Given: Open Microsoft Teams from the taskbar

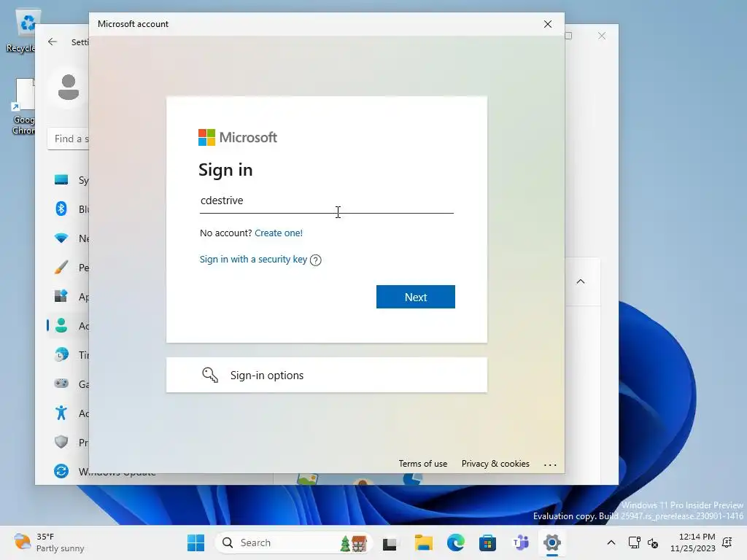Looking at the screenshot, I should click(520, 542).
